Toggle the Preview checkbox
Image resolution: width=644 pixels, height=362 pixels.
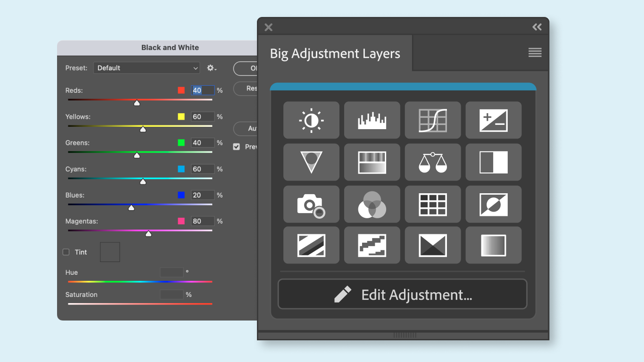click(237, 147)
